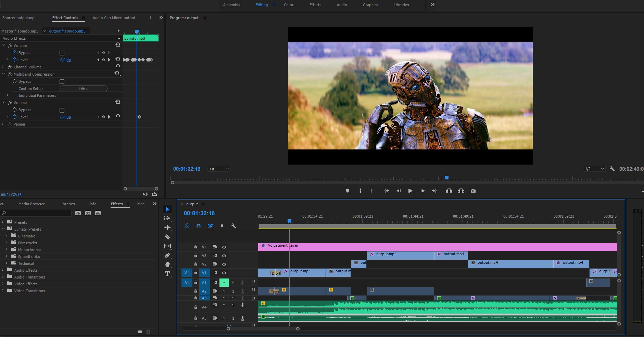Screen dimensions: 644x337
Task: Expand Audio Effects folder
Action: coord(3,270)
